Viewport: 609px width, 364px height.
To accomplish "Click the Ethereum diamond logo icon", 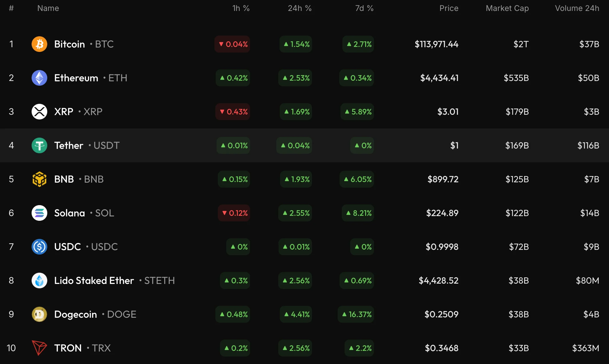I will click(39, 78).
